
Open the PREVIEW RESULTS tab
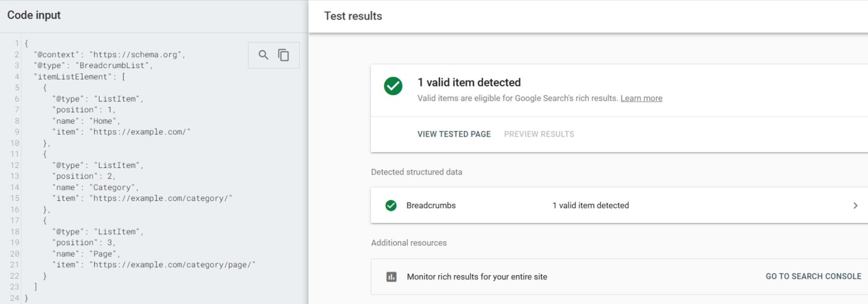539,134
